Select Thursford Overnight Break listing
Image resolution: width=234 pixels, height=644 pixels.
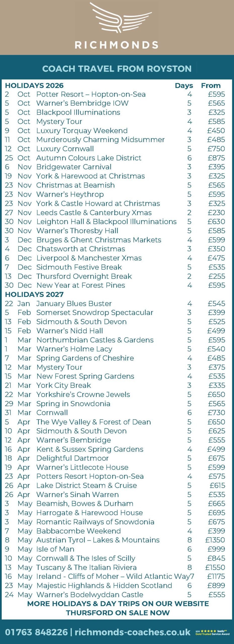click(x=115, y=276)
